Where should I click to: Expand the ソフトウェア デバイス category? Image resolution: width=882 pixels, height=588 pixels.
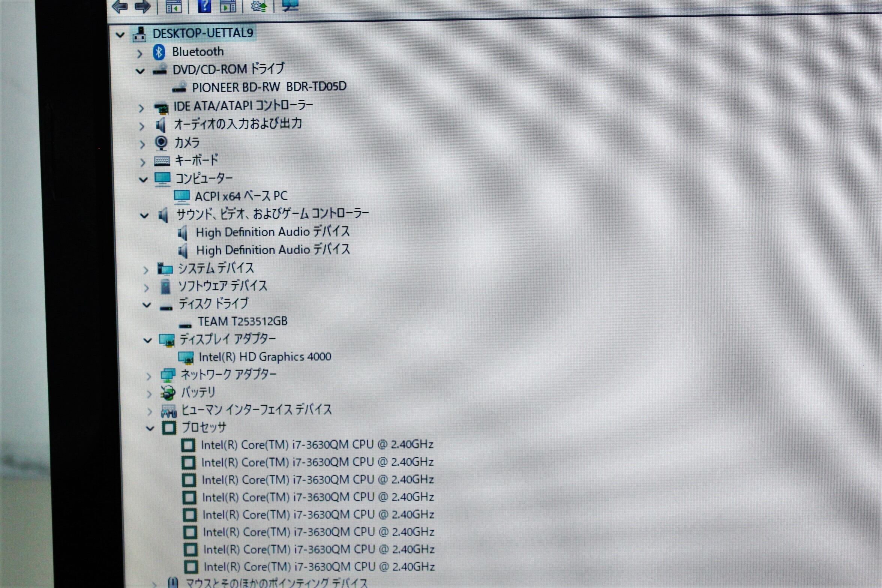[x=146, y=288]
